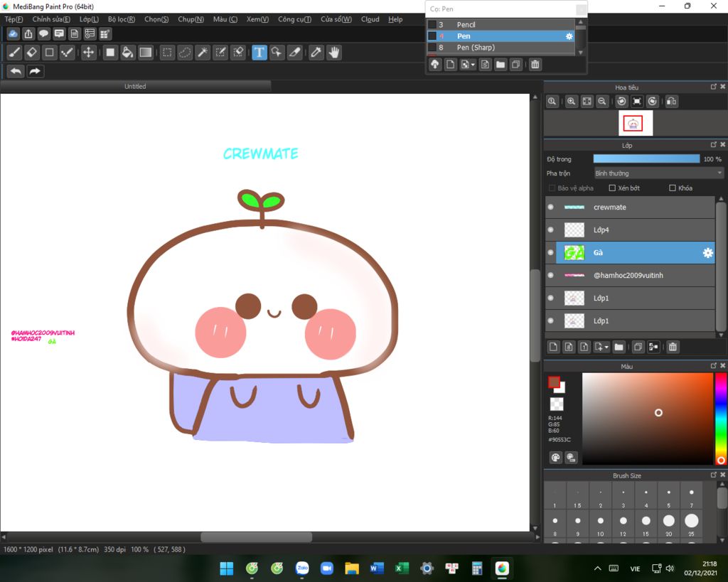
Task: Click the brush list scroll down arrow
Action: point(580,53)
